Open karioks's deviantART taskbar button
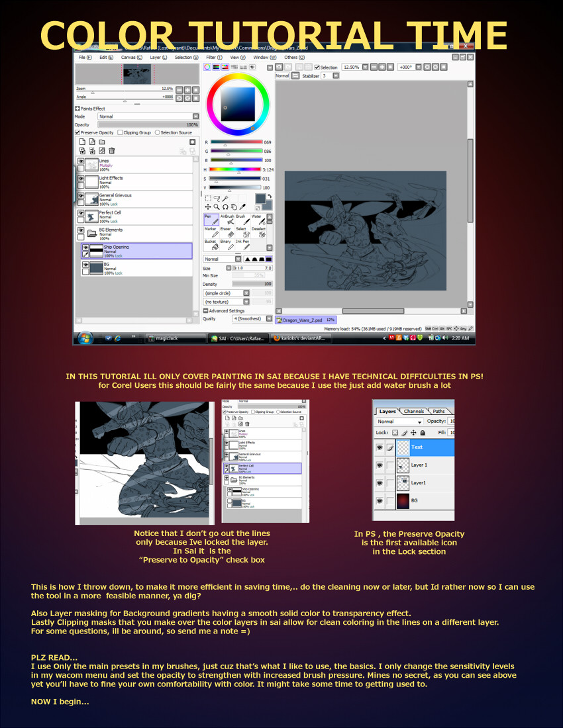The width and height of the screenshot is (563, 728). point(302,338)
